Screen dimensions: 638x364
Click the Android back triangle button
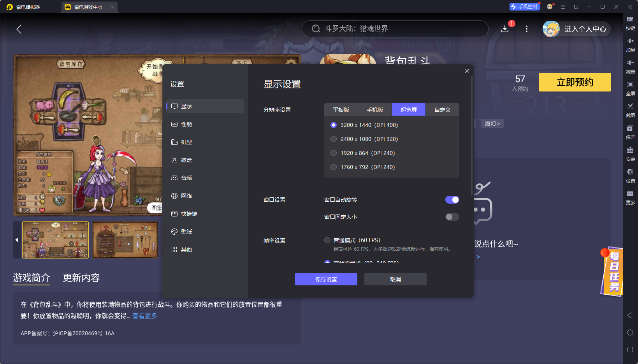[x=630, y=315]
